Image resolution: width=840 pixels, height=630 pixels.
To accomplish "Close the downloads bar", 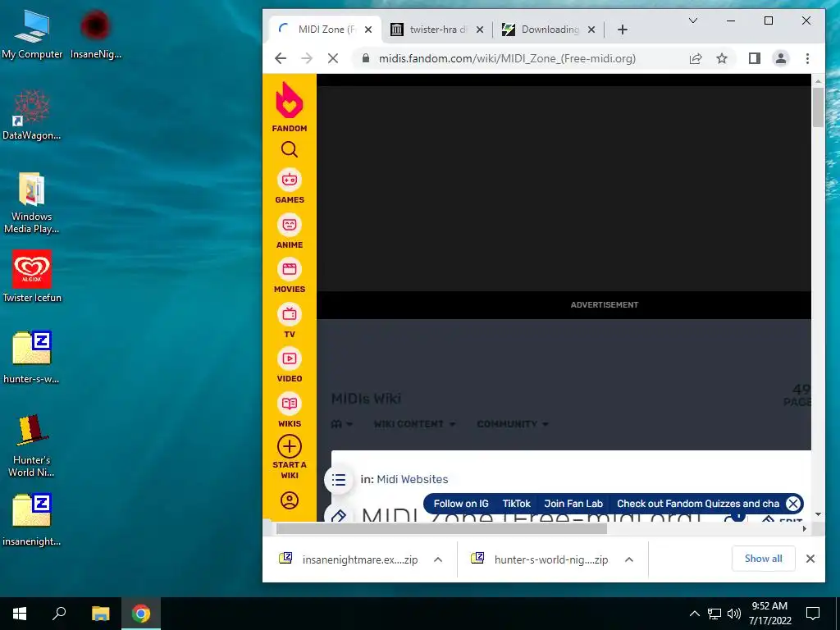I will [810, 559].
